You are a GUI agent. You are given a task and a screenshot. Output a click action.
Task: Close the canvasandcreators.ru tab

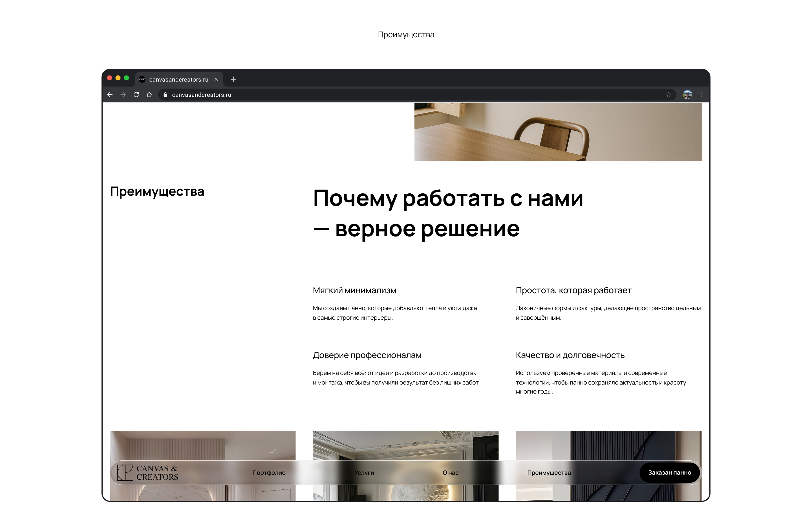pyautogui.click(x=216, y=79)
